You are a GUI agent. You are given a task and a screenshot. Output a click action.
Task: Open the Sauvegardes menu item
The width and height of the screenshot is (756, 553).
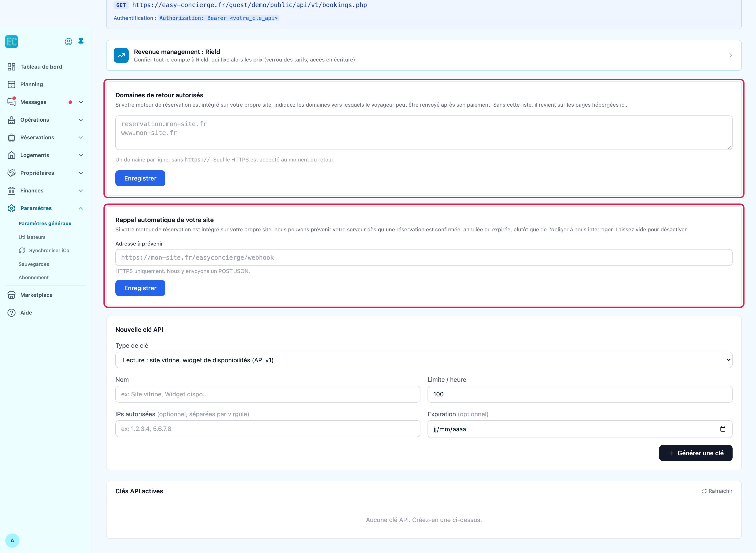click(34, 264)
